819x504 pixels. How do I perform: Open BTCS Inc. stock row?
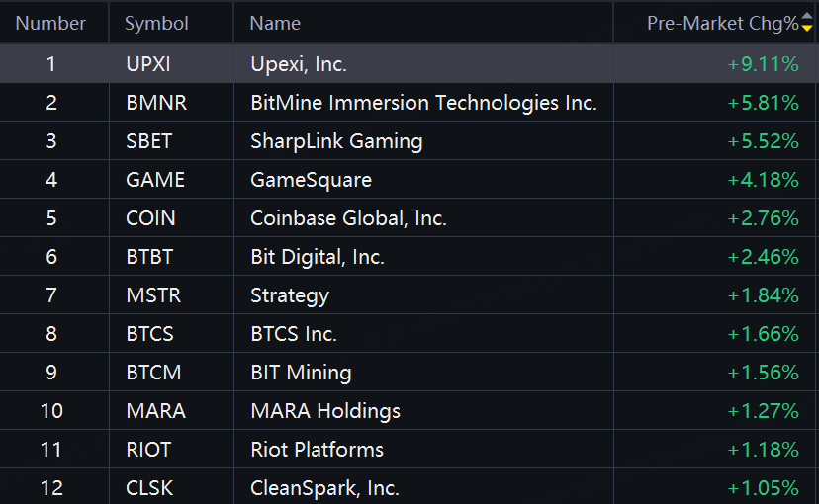point(294,334)
